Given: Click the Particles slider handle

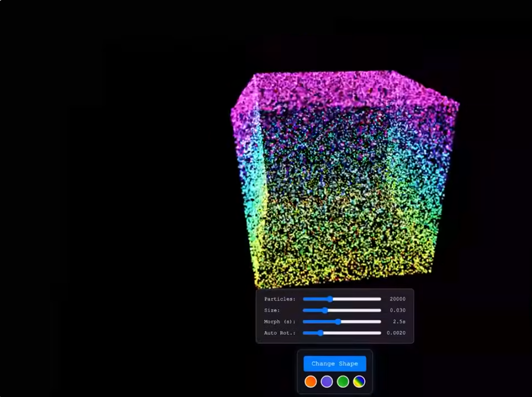Looking at the screenshot, I should pos(330,299).
